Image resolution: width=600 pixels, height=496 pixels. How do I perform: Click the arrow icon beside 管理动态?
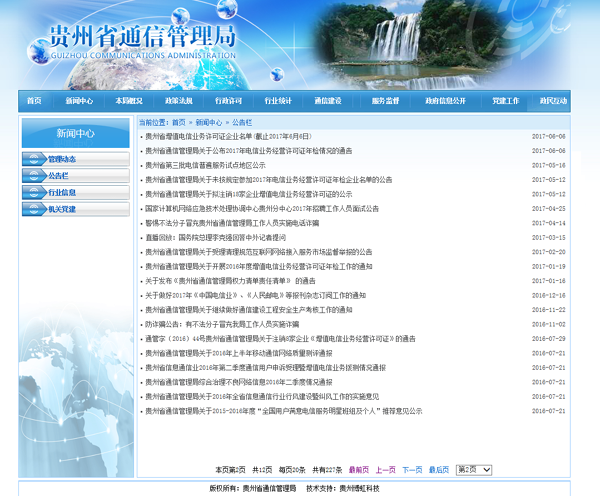[x=31, y=159]
